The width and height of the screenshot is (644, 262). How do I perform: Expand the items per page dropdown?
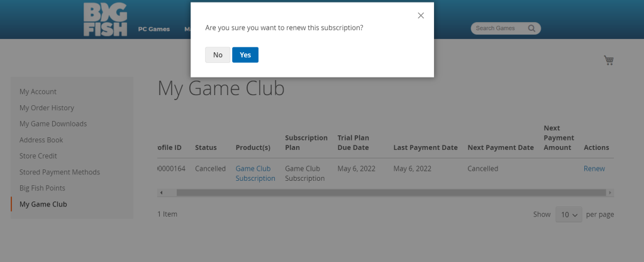click(x=569, y=214)
